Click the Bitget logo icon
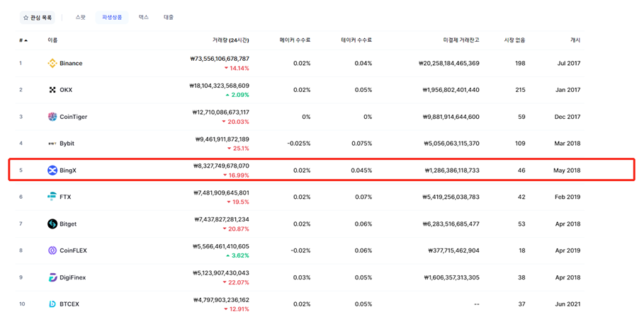Viewport: 644px width, 317px height. coord(52,224)
